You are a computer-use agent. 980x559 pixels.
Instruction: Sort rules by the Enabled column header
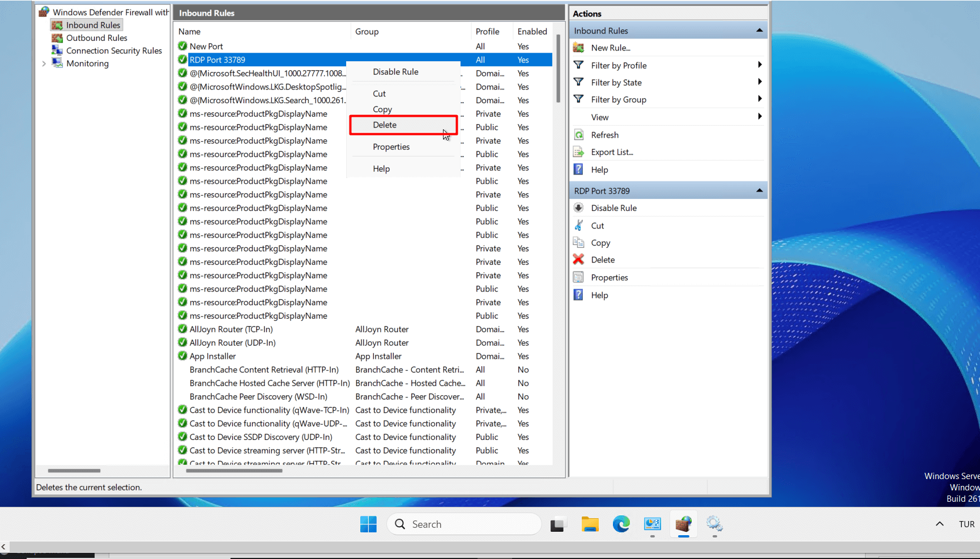coord(532,32)
